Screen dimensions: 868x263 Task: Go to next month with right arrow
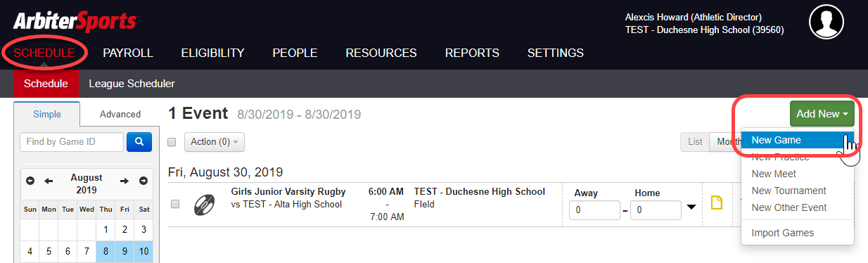(x=125, y=181)
